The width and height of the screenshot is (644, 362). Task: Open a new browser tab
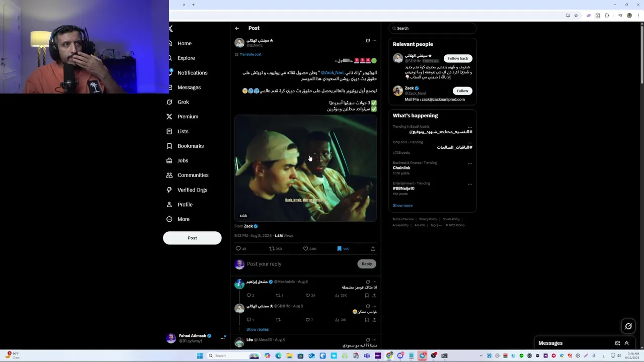[x=193, y=5]
